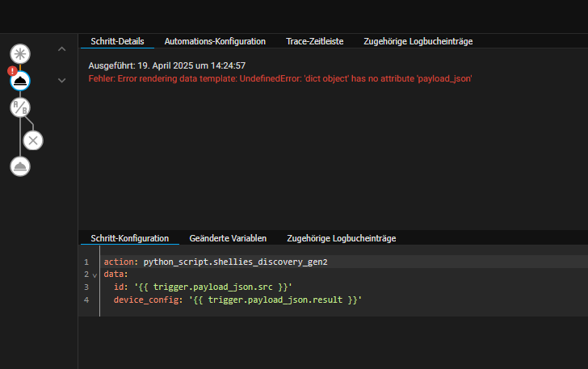
Task: Collapse the data block fold arrow
Action: click(x=94, y=275)
